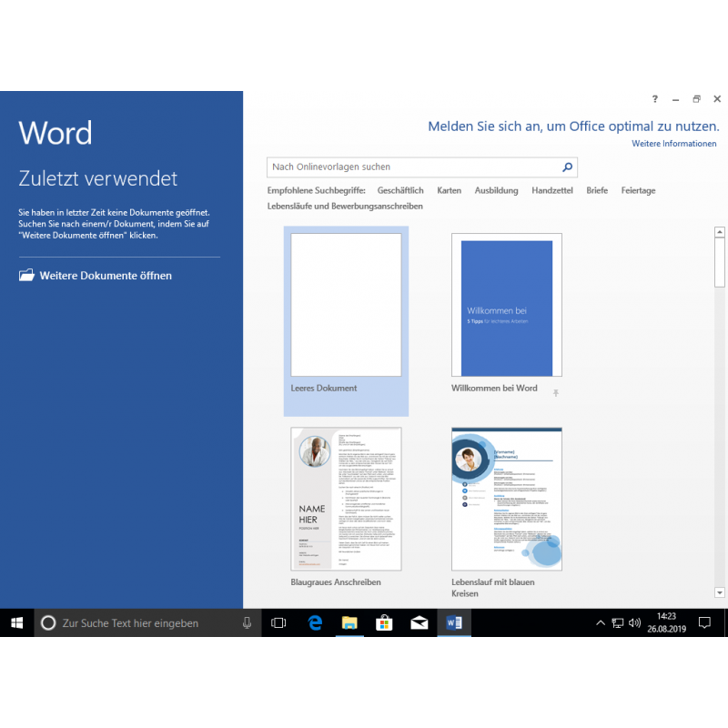This screenshot has width=728, height=728.
Task: Click the volume speaker tray icon
Action: 634,622
